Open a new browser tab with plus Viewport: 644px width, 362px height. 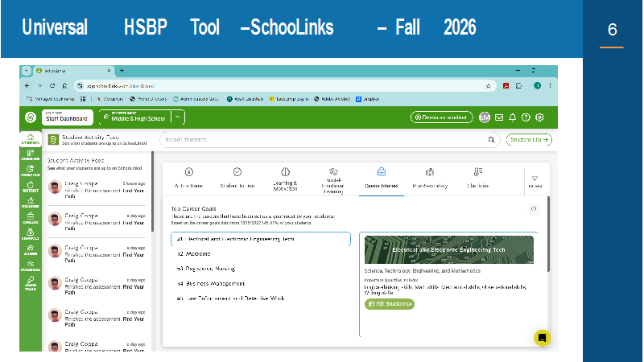pyautogui.click(x=122, y=71)
